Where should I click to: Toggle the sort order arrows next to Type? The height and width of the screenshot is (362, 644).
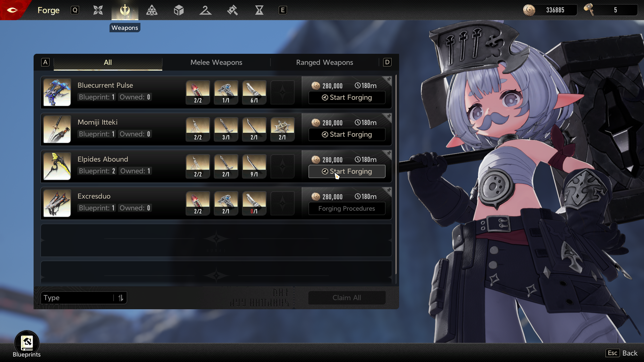(x=121, y=298)
